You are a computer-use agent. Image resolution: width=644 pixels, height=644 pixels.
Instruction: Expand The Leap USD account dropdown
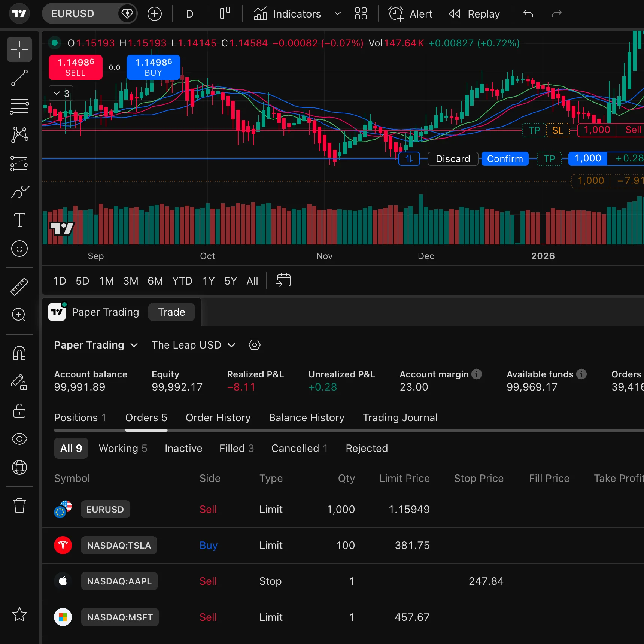[194, 345]
